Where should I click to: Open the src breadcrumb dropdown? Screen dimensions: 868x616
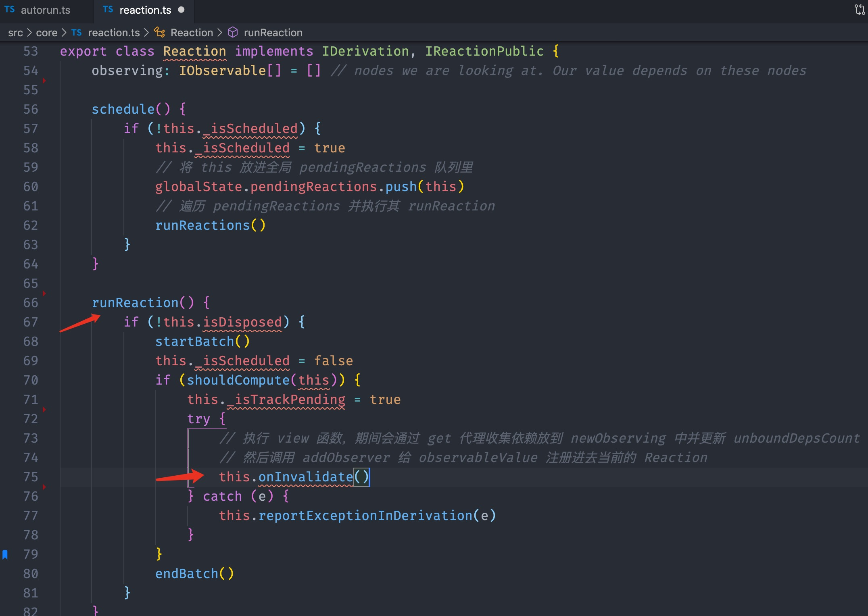pos(15,33)
